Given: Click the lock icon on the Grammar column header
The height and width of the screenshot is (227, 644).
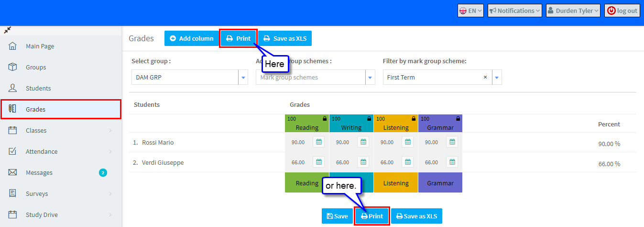Looking at the screenshot, I should click(x=458, y=119).
